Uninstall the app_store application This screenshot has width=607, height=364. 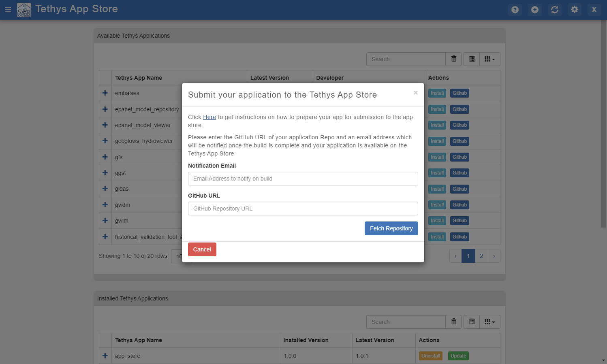431,356
